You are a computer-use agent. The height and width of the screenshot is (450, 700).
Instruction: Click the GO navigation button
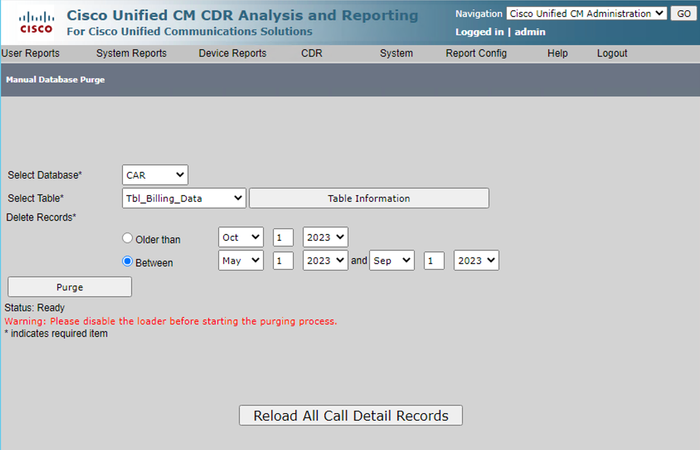(683, 13)
